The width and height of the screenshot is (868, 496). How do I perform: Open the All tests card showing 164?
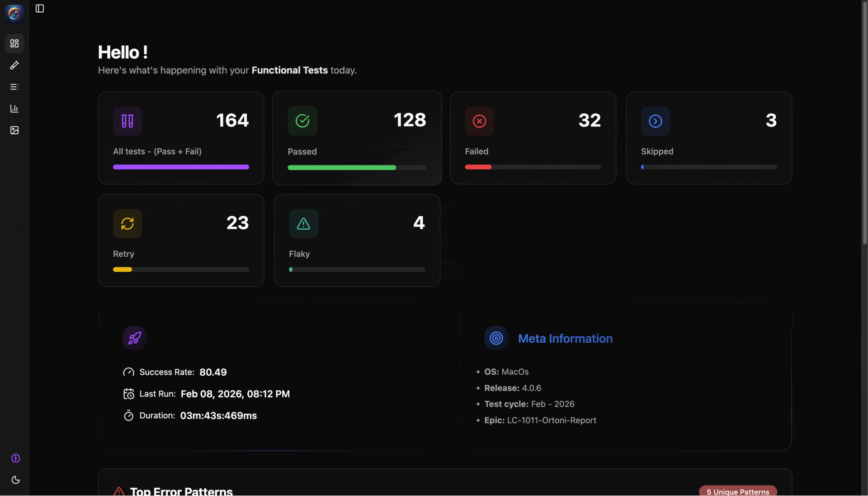pyautogui.click(x=181, y=138)
